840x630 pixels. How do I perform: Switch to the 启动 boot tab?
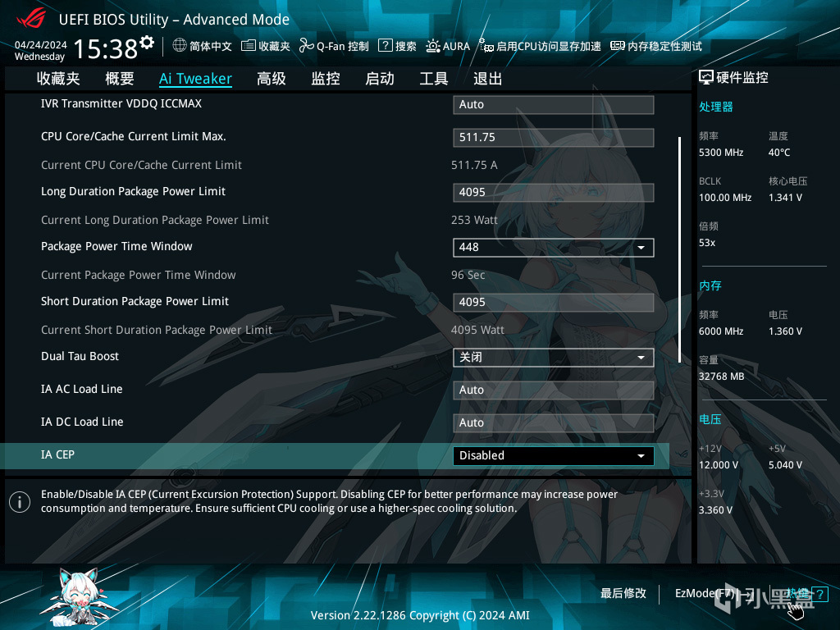pos(379,78)
